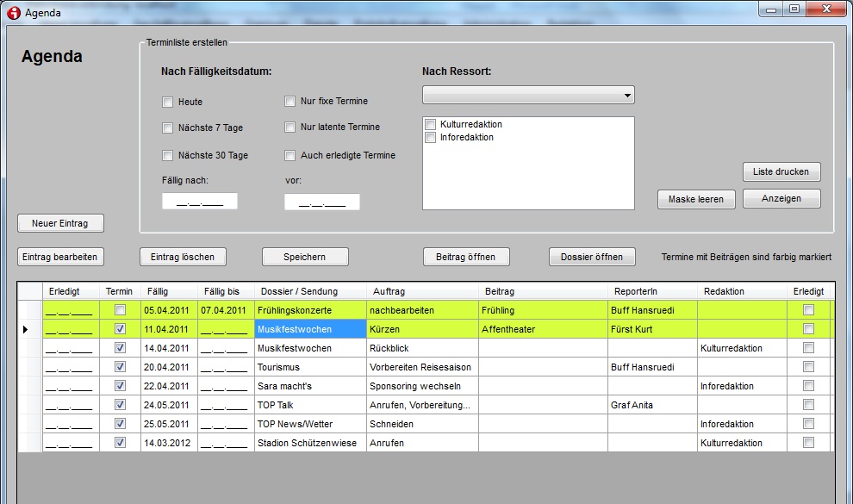The image size is (853, 504).
Task: Click the Liste drucken button
Action: tap(781, 172)
